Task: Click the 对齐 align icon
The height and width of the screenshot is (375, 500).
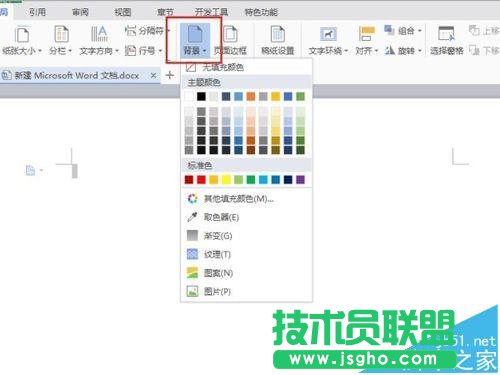Action: point(367,34)
